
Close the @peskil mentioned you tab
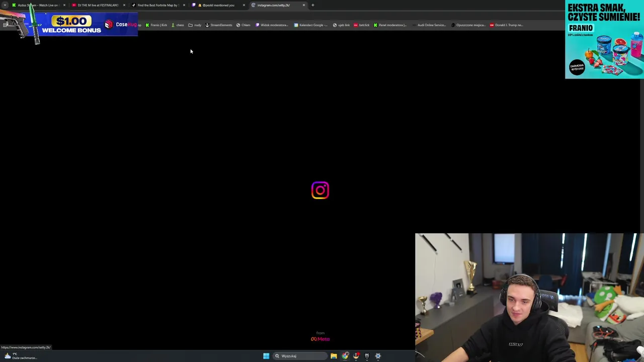pyautogui.click(x=244, y=5)
